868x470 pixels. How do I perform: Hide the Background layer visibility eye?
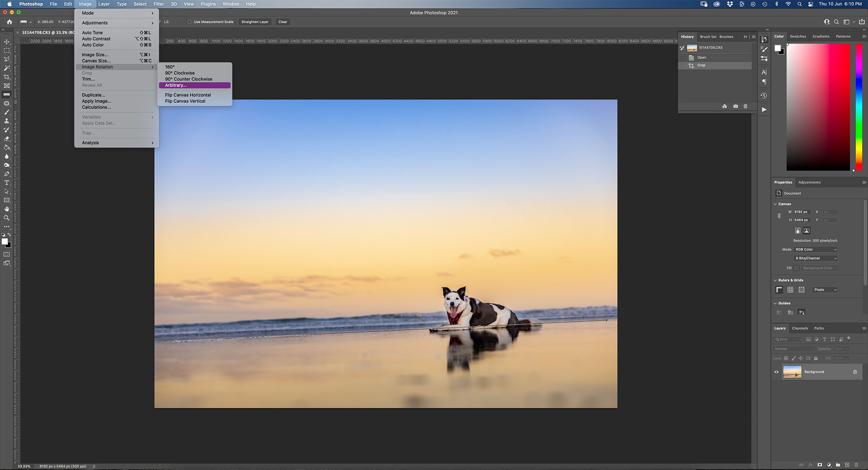tap(776, 372)
